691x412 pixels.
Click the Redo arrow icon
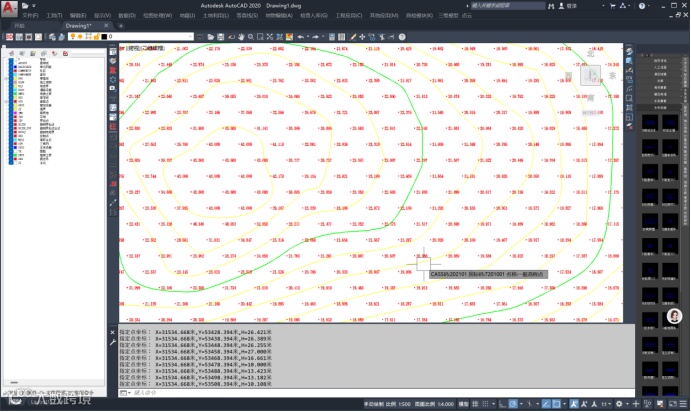click(315, 37)
